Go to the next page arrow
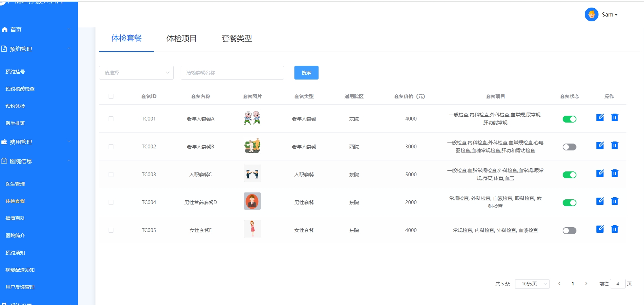 point(586,284)
